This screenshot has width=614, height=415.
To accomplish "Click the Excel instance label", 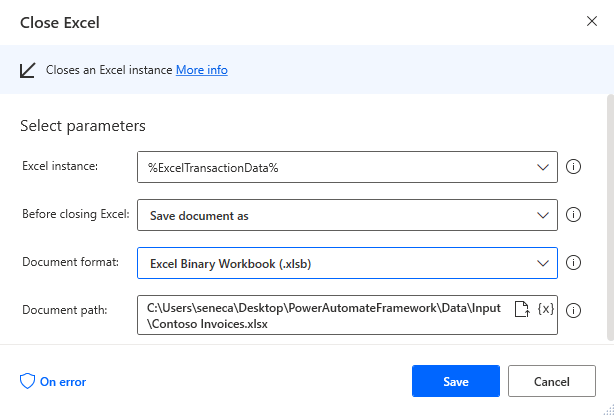I will (60, 166).
